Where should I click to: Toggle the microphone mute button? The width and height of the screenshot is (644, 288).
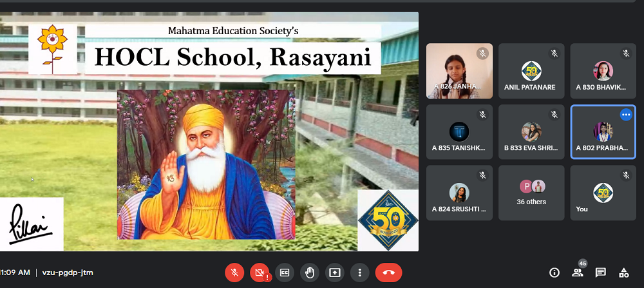pos(234,273)
